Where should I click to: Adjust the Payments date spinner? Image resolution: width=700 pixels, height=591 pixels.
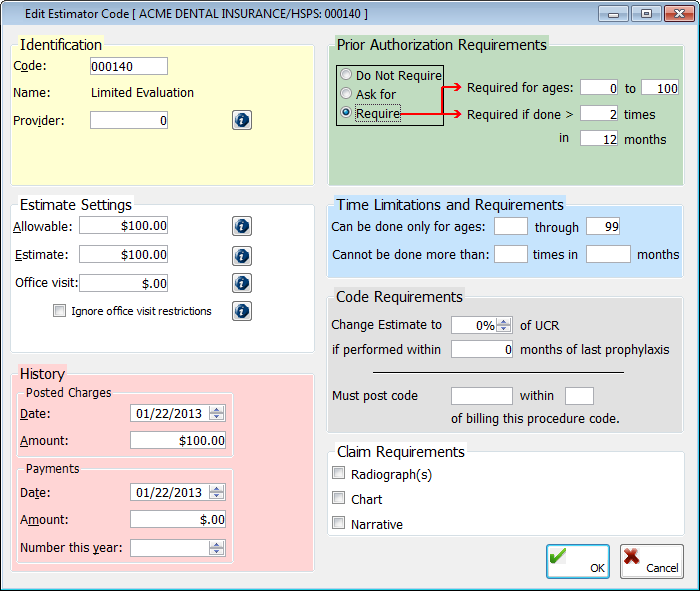click(217, 492)
